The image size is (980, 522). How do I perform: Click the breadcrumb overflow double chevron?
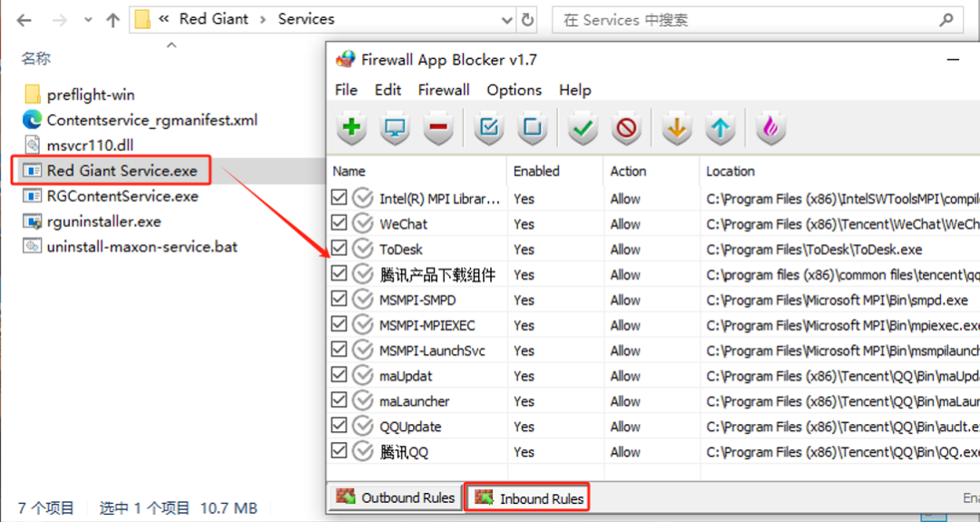point(163,19)
